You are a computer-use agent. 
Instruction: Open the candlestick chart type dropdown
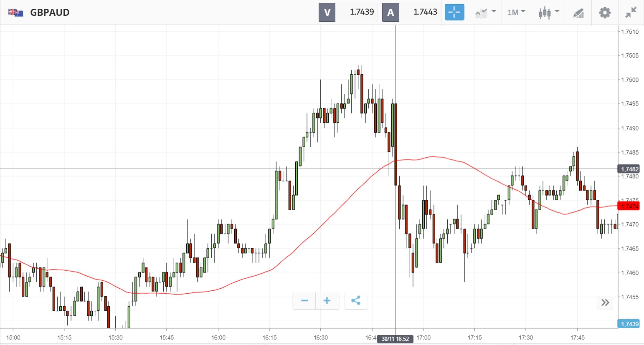point(548,13)
